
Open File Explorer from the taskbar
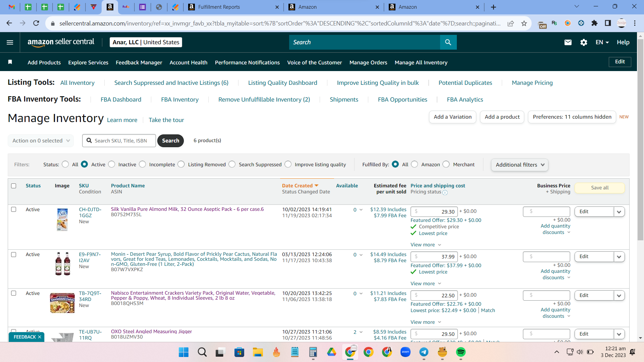pos(258,352)
